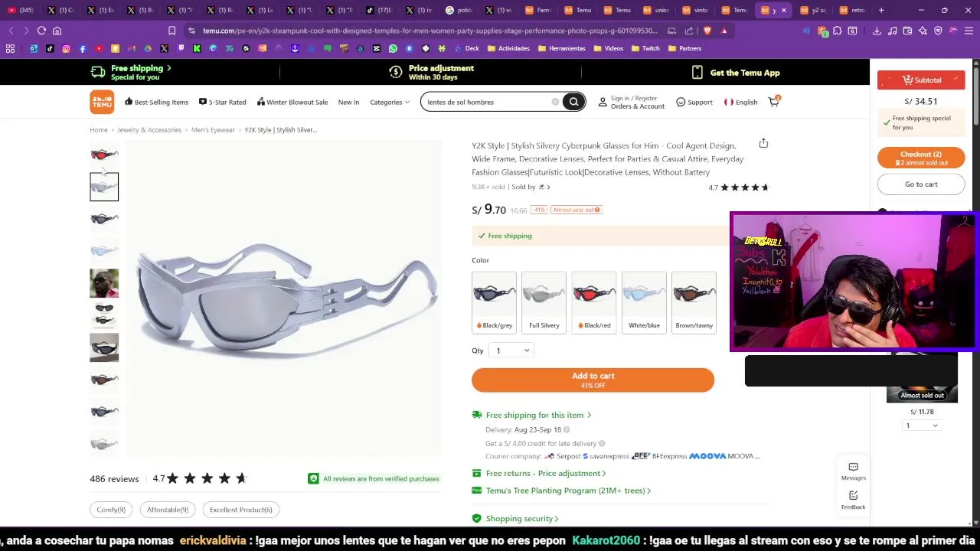
Task: Open Winter Blowout Sale menu
Action: click(x=292, y=102)
